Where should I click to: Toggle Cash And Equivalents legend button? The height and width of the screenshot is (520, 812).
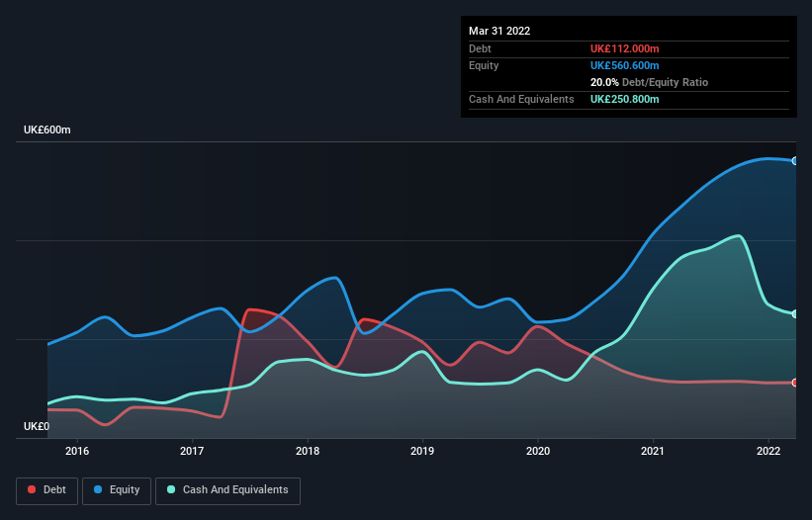point(227,490)
